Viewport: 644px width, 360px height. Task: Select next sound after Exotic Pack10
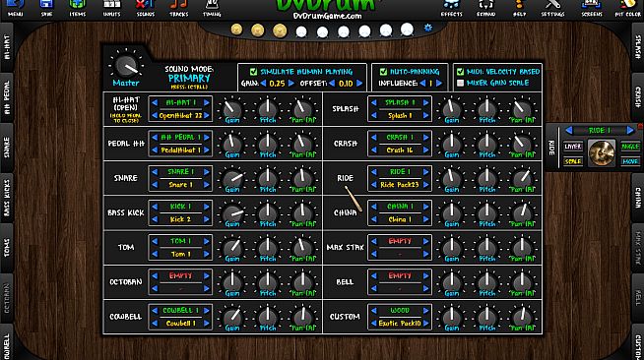(x=426, y=324)
